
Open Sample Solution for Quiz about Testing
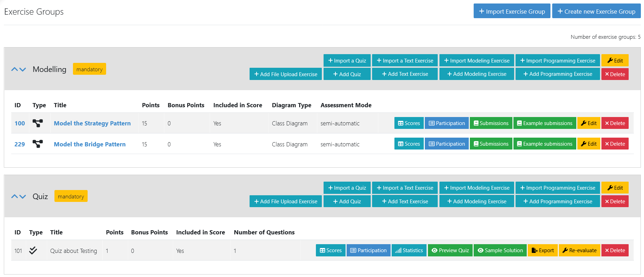click(500, 250)
